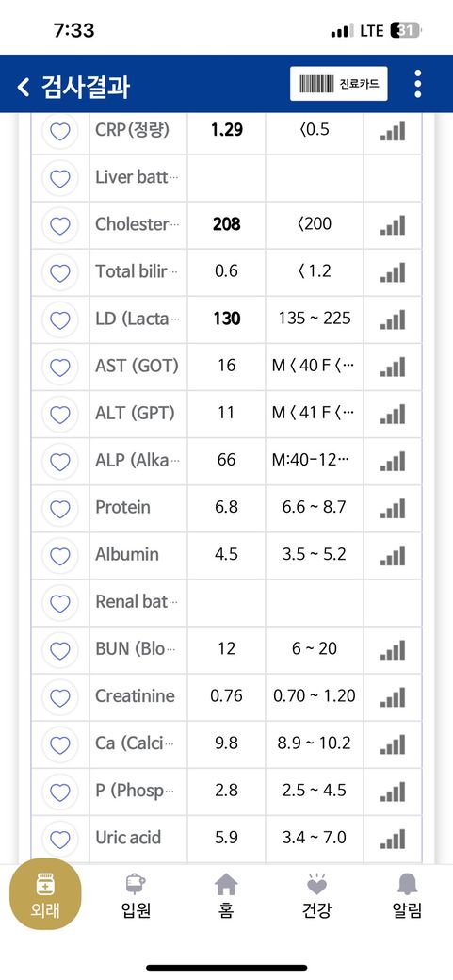The height and width of the screenshot is (980, 453).
Task: Open trend graph icon for Cholesterol
Action: [x=393, y=224]
